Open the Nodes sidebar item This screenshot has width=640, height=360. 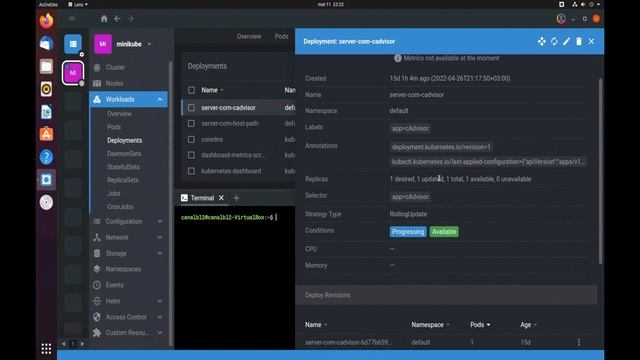[x=128, y=83]
